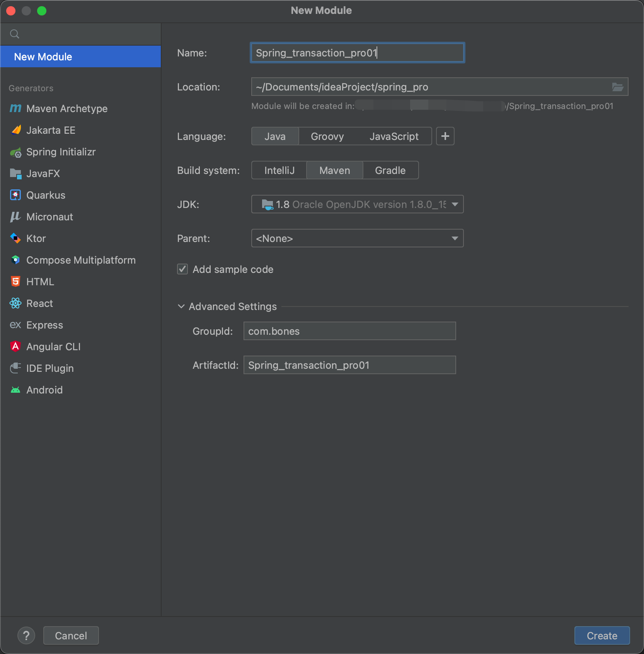Browse location with the folder icon
Screen dimensions: 644x654
[x=617, y=87]
